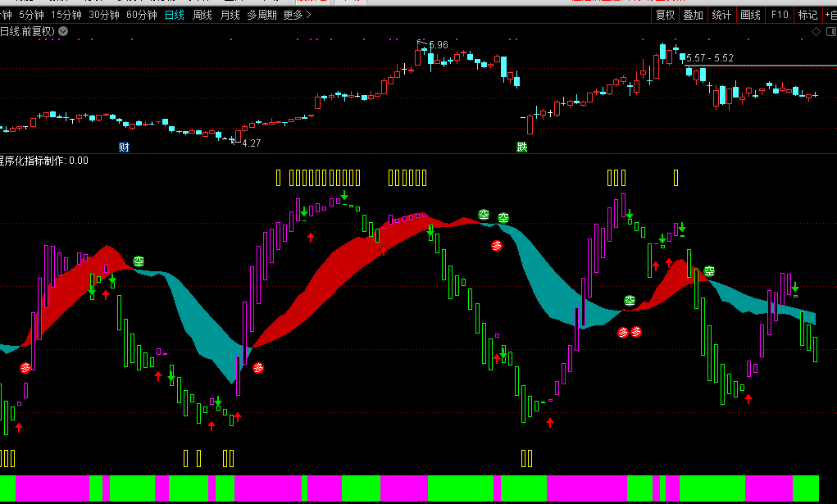Click the panel layout icon at far top-right
The image size is (837, 504).
pos(830,32)
